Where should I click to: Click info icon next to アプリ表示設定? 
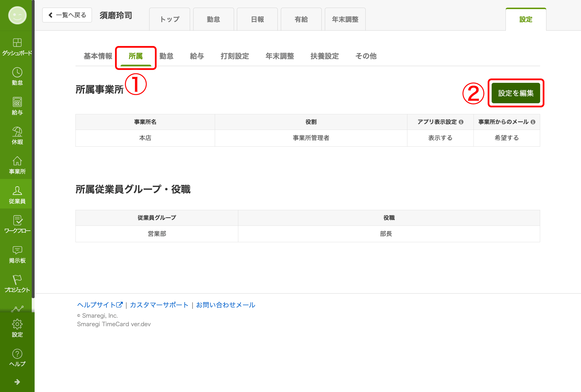(461, 122)
